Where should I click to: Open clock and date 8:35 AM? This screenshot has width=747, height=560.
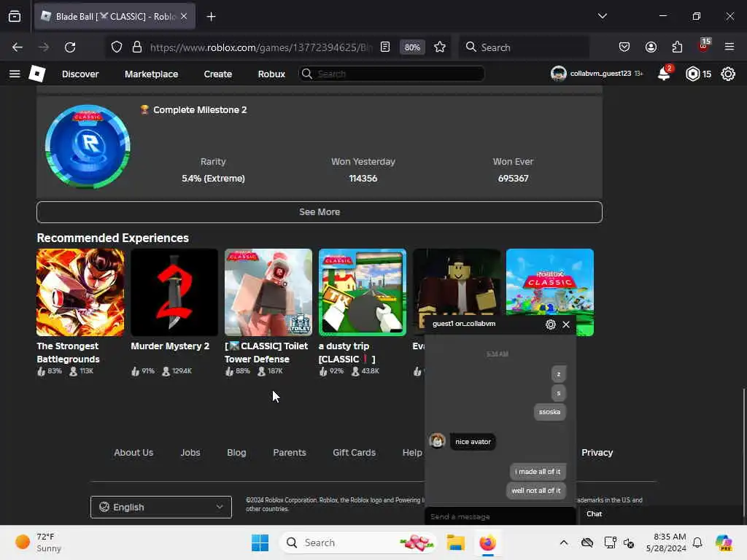666,542
